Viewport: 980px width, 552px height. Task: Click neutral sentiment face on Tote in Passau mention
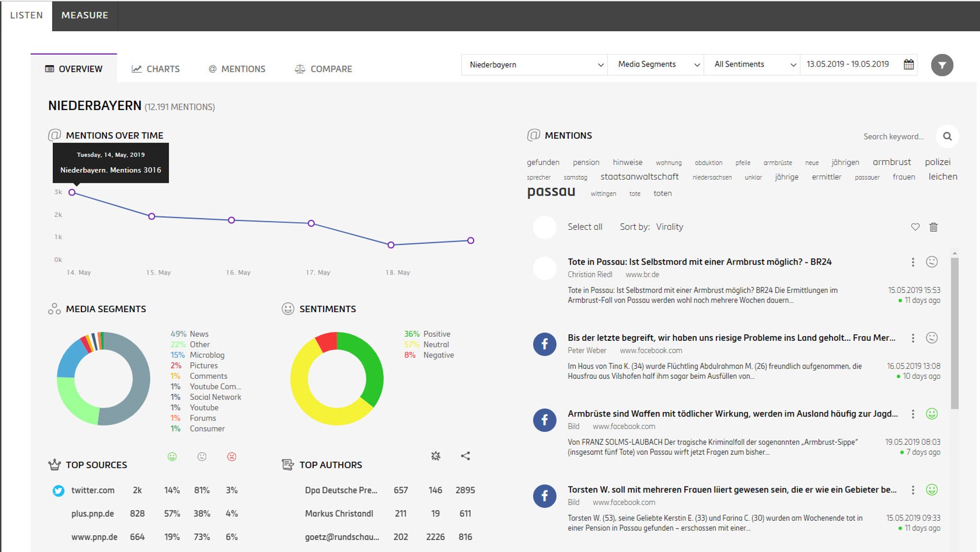point(931,262)
